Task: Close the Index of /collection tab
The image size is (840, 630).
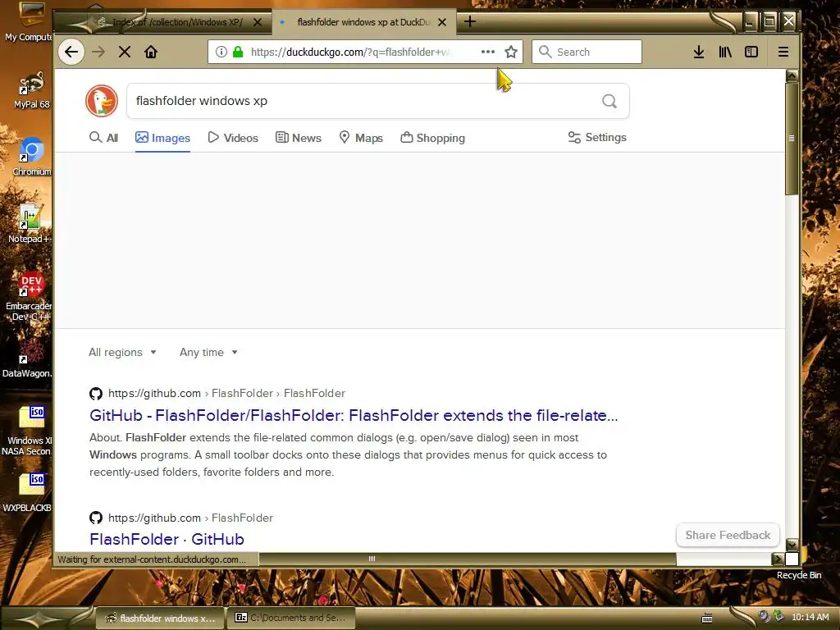Action: pyautogui.click(x=258, y=22)
